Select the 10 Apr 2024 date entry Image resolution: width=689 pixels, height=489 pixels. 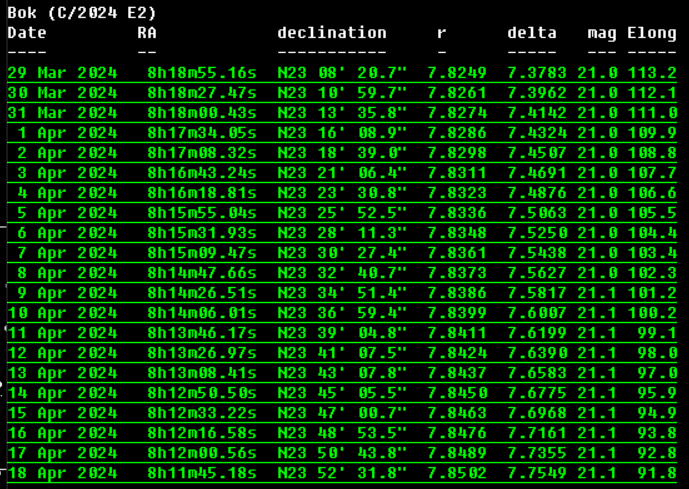pos(62,312)
